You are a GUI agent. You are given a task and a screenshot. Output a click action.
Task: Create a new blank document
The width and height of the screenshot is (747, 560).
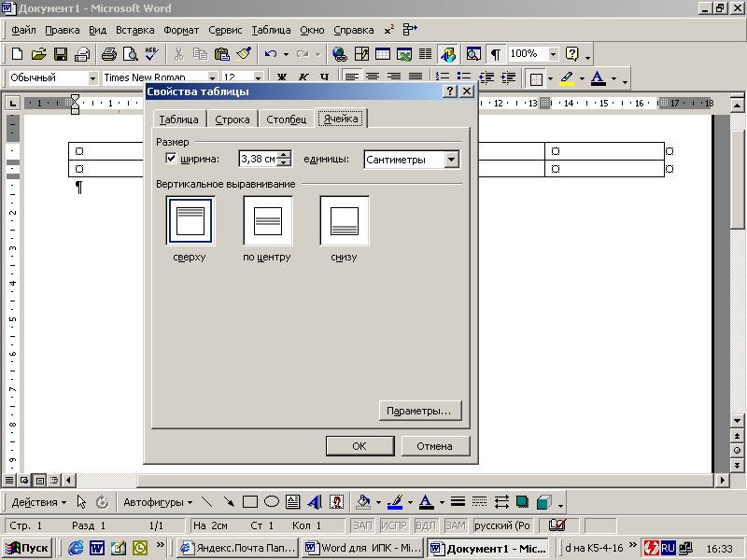(17, 54)
